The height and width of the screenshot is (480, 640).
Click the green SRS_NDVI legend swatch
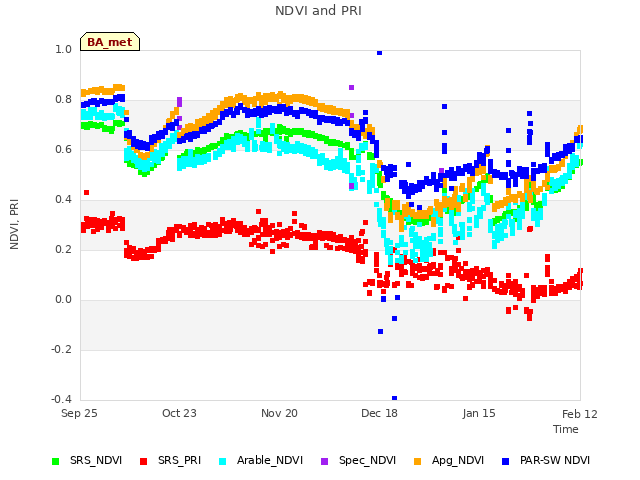(56, 461)
